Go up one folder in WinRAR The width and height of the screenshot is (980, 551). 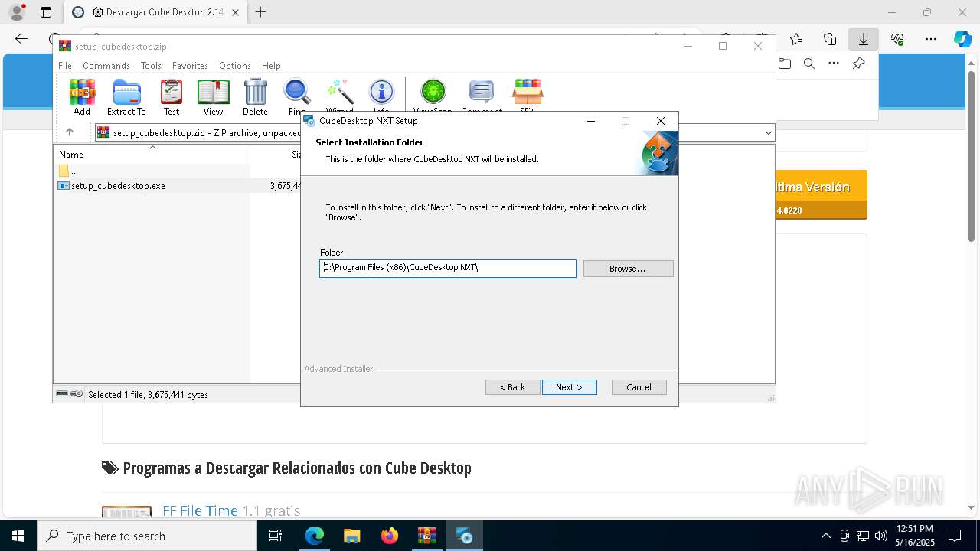pos(69,132)
